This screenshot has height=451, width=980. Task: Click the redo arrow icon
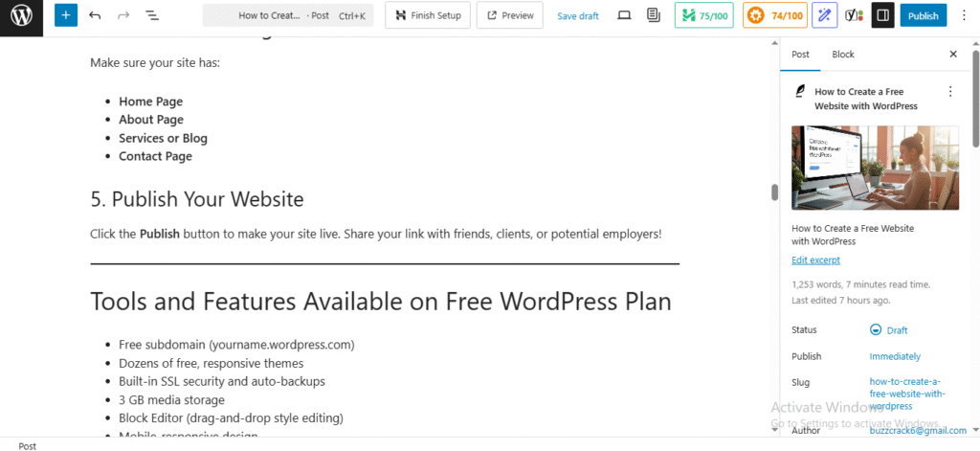click(x=123, y=15)
